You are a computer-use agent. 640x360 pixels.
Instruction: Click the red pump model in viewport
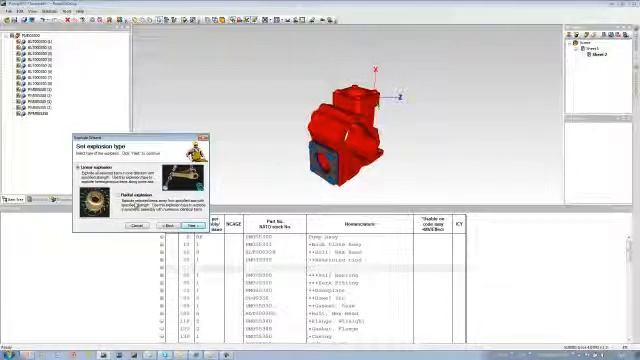[345, 137]
